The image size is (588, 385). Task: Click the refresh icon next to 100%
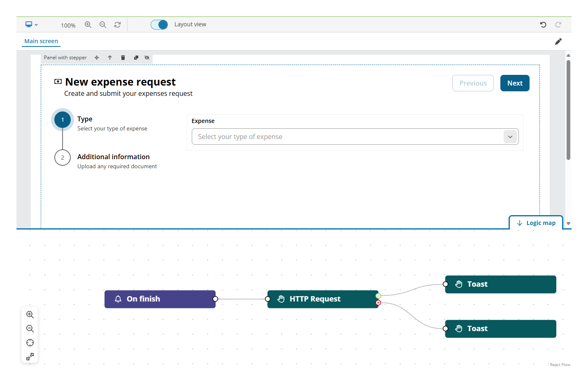(x=117, y=25)
